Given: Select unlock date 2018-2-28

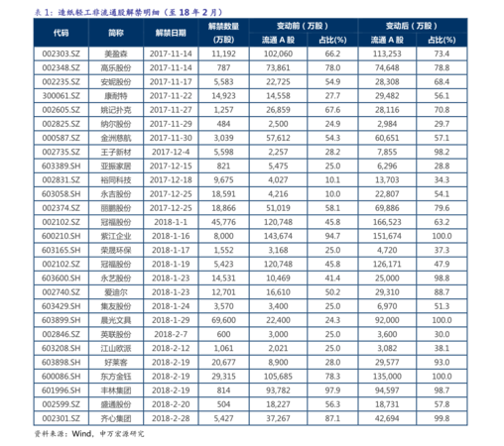Looking at the screenshot, I should click(x=171, y=418).
